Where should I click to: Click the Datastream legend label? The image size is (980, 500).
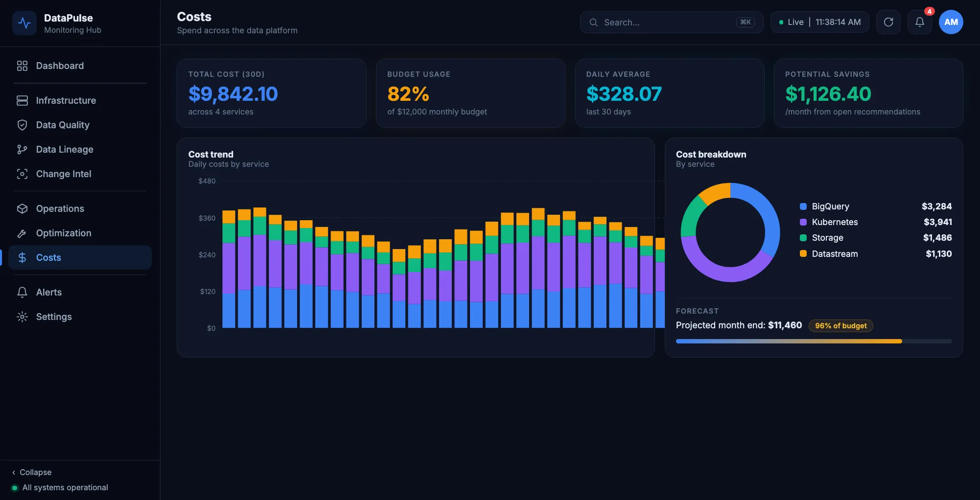click(x=835, y=254)
